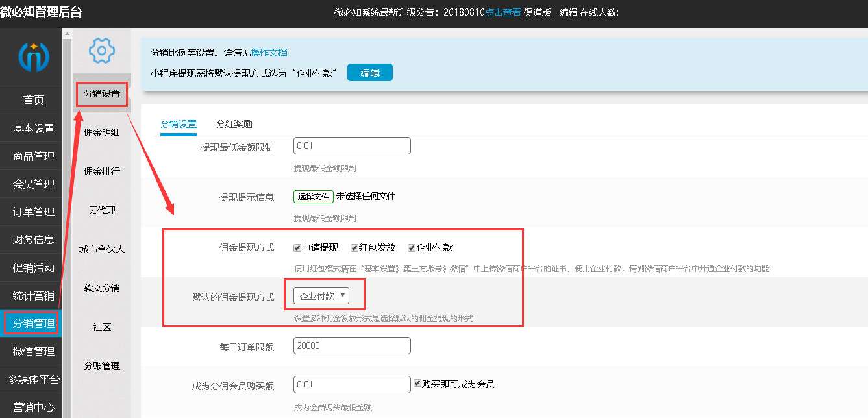Click the 每日订单限额 input field
The width and height of the screenshot is (868, 418).
[x=352, y=346]
